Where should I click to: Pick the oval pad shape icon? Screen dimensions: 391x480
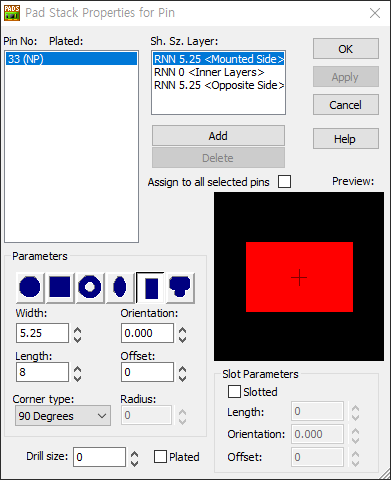120,287
